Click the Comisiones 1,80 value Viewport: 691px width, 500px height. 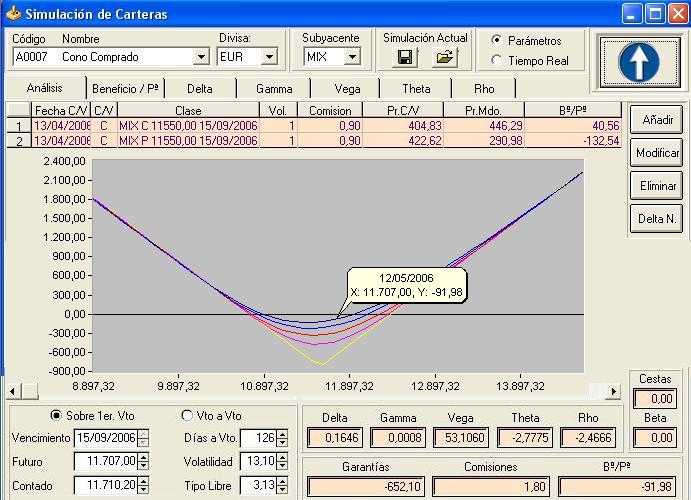point(491,486)
